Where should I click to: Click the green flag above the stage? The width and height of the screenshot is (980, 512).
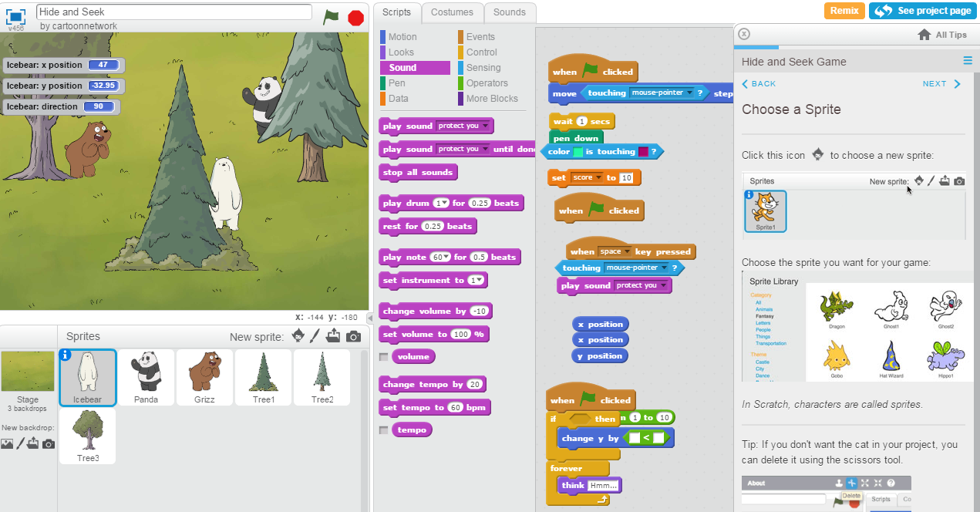coord(331,17)
